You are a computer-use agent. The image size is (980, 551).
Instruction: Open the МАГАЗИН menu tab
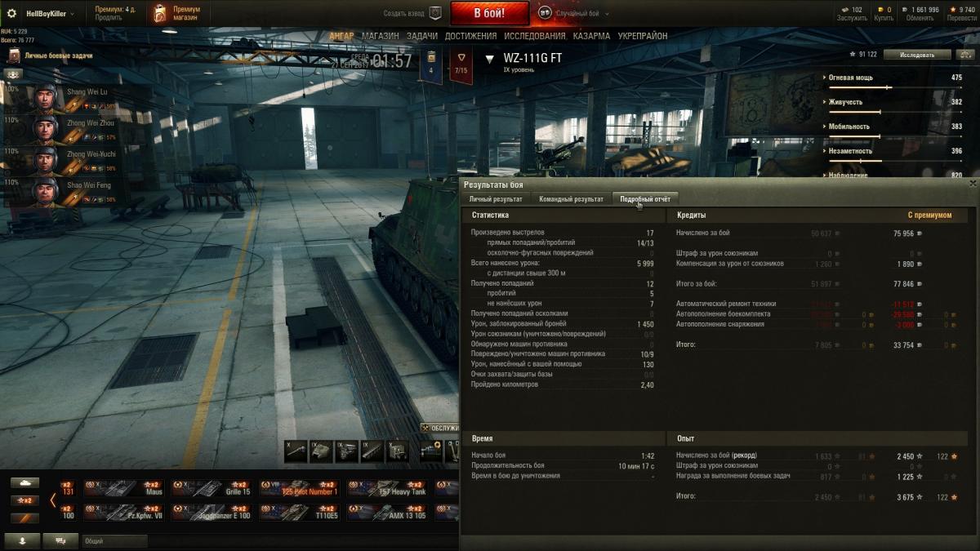(x=381, y=36)
